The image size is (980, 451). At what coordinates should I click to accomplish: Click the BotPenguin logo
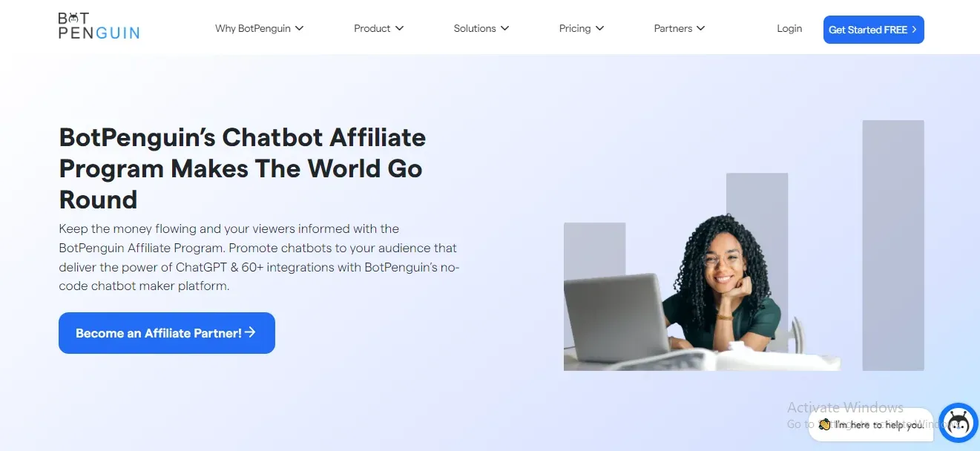point(99,26)
